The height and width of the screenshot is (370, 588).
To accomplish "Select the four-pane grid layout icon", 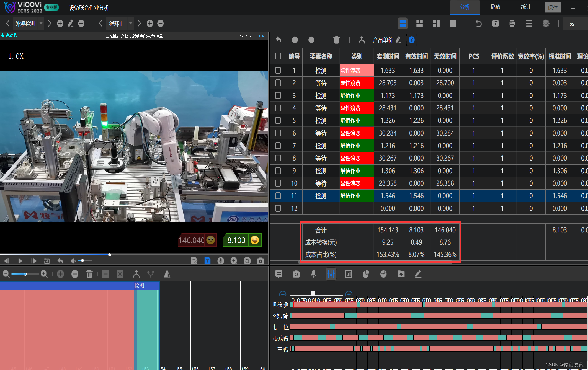I will click(403, 24).
